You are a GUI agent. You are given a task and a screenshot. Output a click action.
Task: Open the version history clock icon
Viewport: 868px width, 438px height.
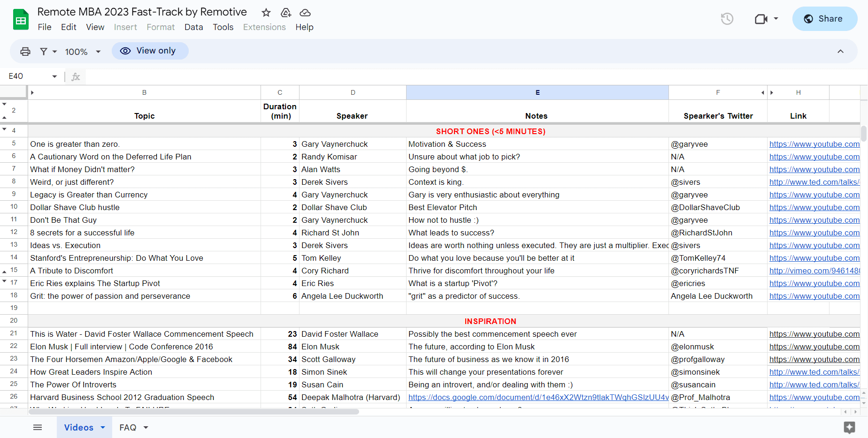click(x=727, y=19)
